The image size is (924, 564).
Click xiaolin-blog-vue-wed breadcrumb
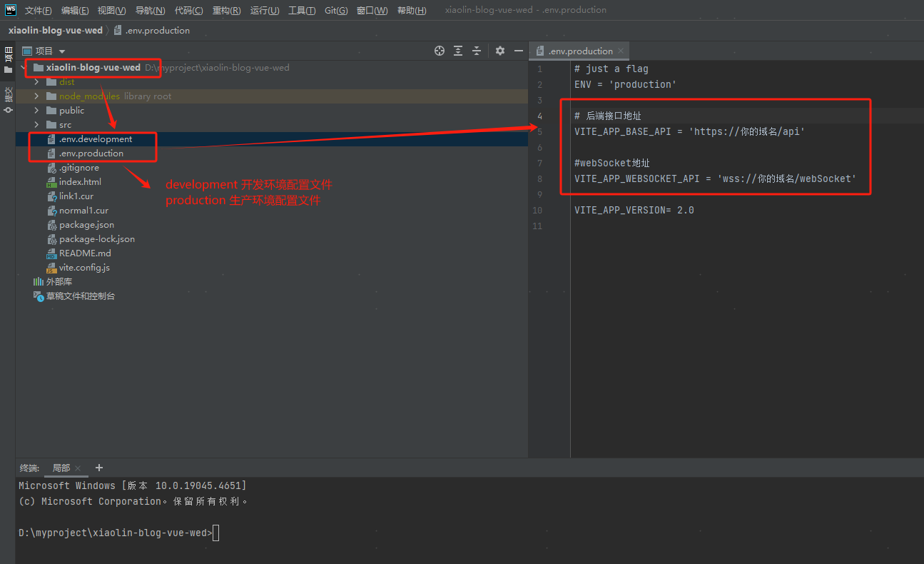tap(55, 31)
